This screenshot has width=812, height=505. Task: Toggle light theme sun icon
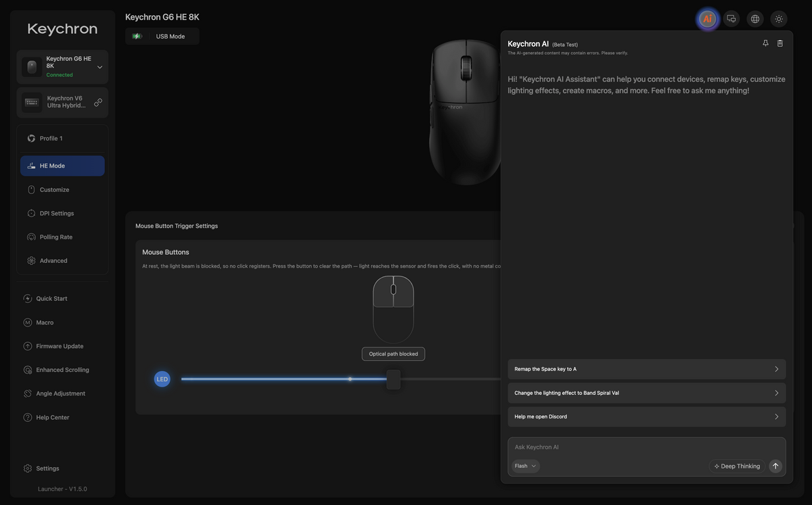(779, 19)
